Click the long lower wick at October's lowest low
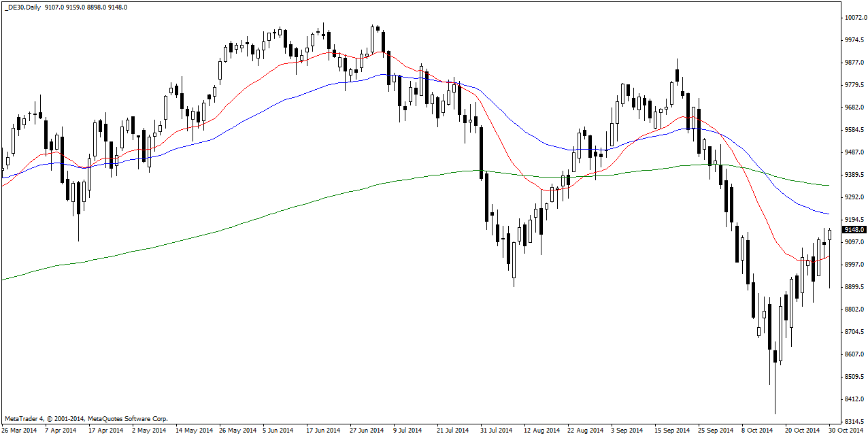The image size is (868, 436). point(774,395)
